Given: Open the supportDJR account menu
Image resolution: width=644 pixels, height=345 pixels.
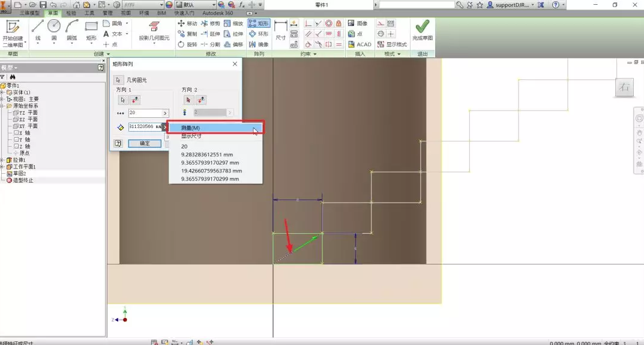Looking at the screenshot, I should point(511,5).
